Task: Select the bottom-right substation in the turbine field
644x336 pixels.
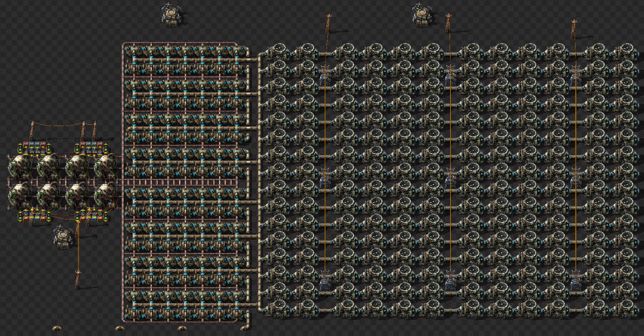Action: coord(575,280)
